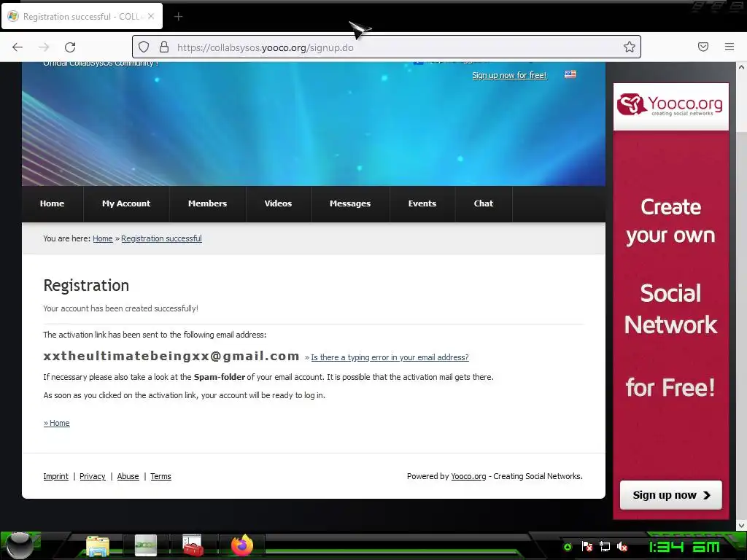The image size is (747, 560).
Task: Go back with the browser back arrow
Action: 18,47
